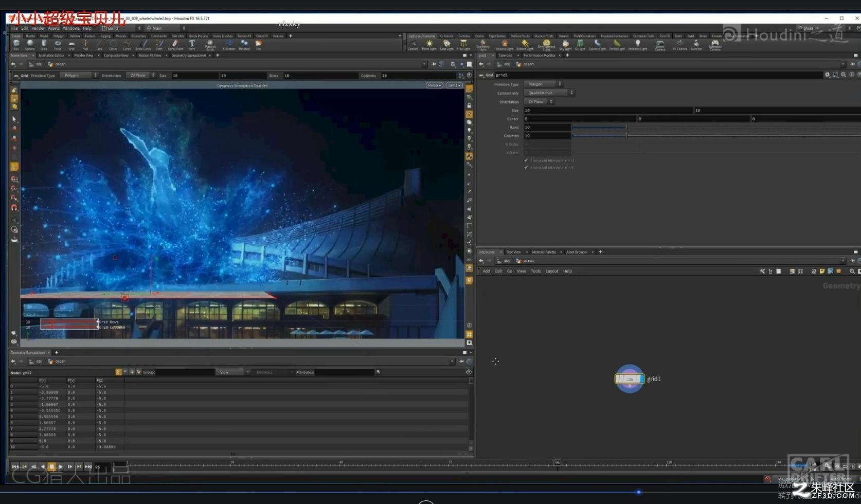Click the Columns slider in parameters
The image size is (861, 504).
coord(716,136)
